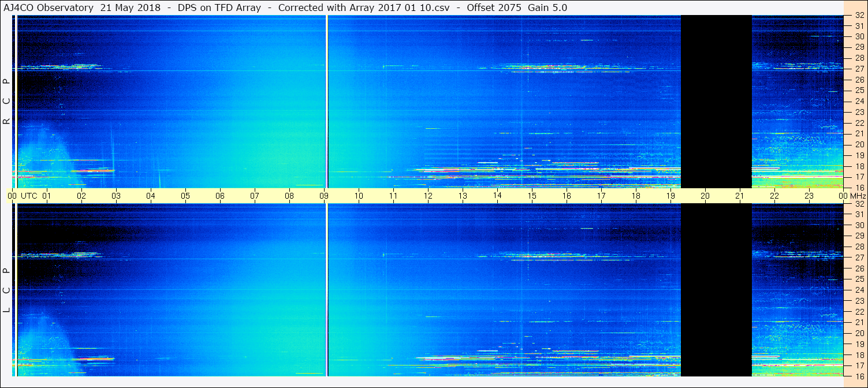This screenshot has height=388, width=868.
Task: Click the white vertical spike in the RCP spectrogram
Action: click(x=327, y=101)
